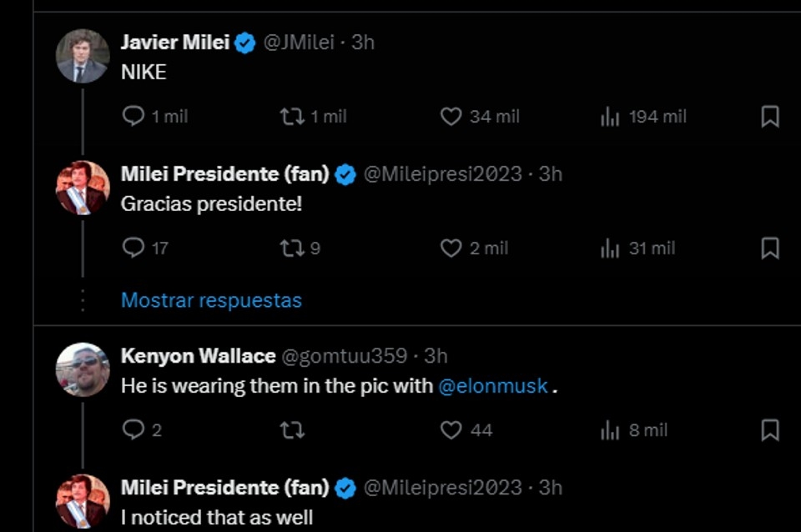Open the @elonmusk mention link
The width and height of the screenshot is (801, 532).
(493, 386)
